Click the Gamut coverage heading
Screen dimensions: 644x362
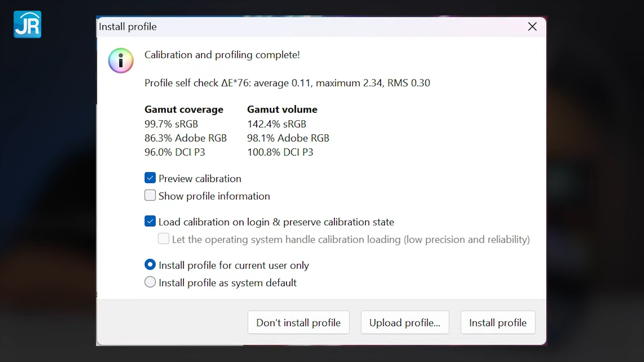coord(184,110)
